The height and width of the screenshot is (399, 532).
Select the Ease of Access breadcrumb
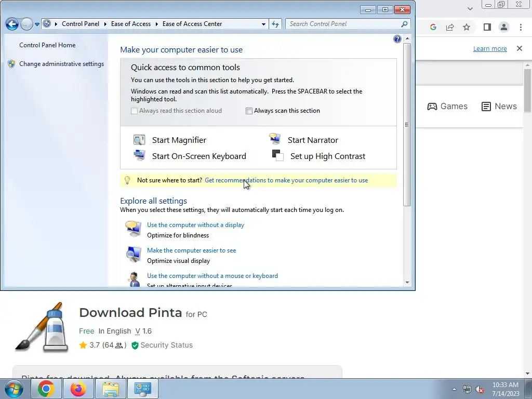[131, 24]
